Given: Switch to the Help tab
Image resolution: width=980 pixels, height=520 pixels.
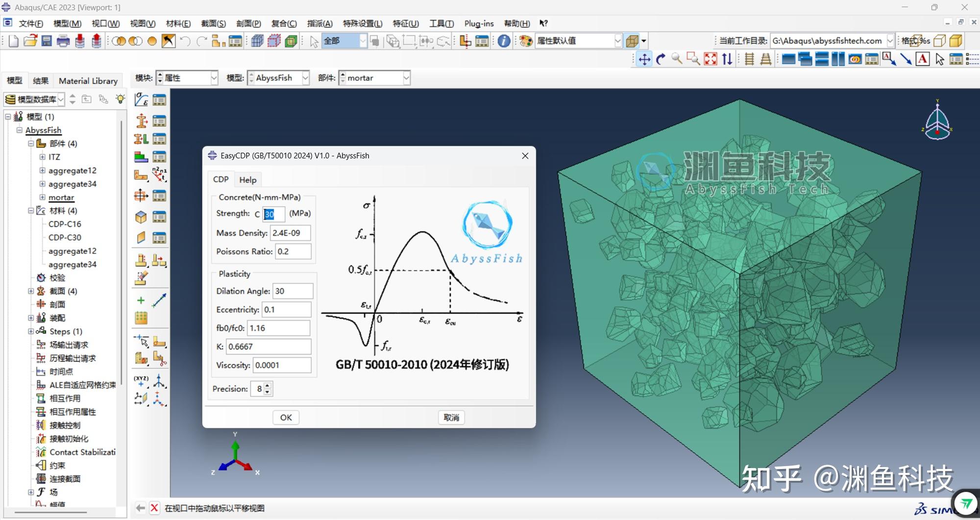Looking at the screenshot, I should point(247,180).
